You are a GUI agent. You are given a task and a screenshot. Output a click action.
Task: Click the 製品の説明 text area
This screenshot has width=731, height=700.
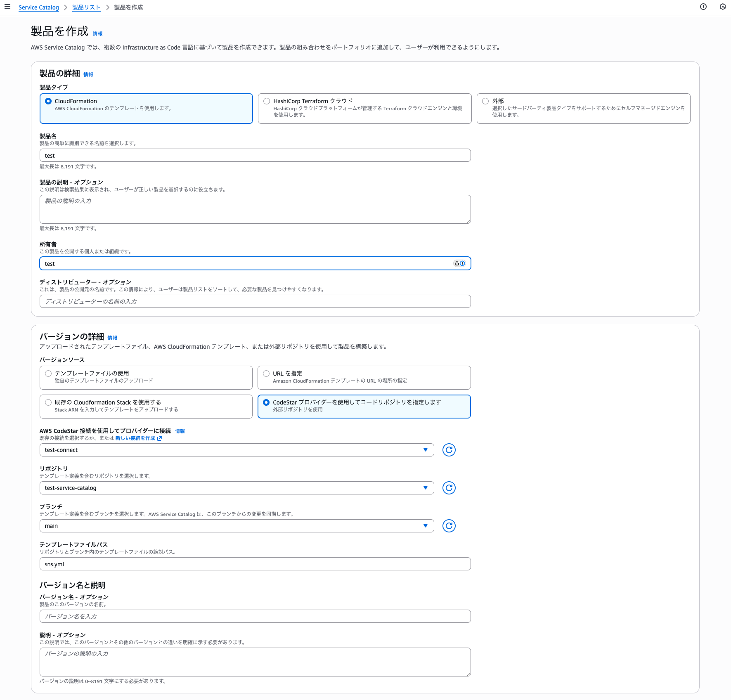pos(255,209)
